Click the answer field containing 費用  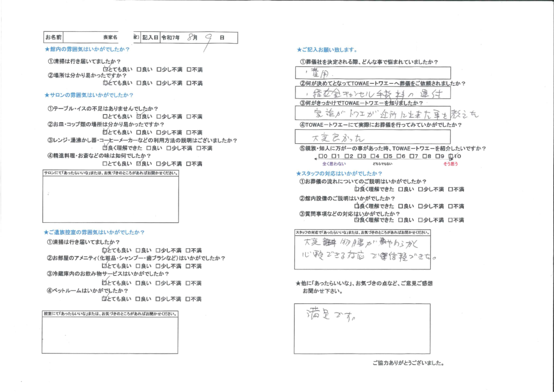(x=373, y=72)
